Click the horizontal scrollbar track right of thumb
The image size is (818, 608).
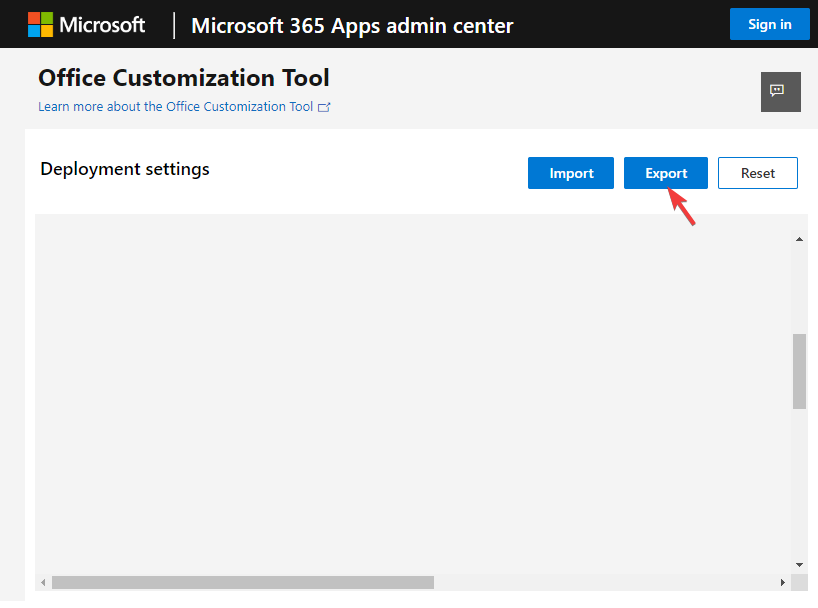pyautogui.click(x=600, y=582)
